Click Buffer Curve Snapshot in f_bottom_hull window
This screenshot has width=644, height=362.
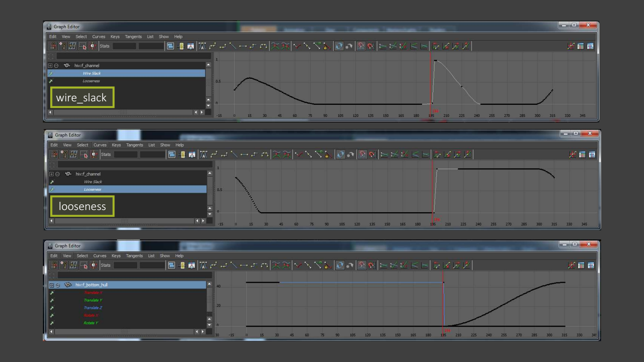(276, 265)
